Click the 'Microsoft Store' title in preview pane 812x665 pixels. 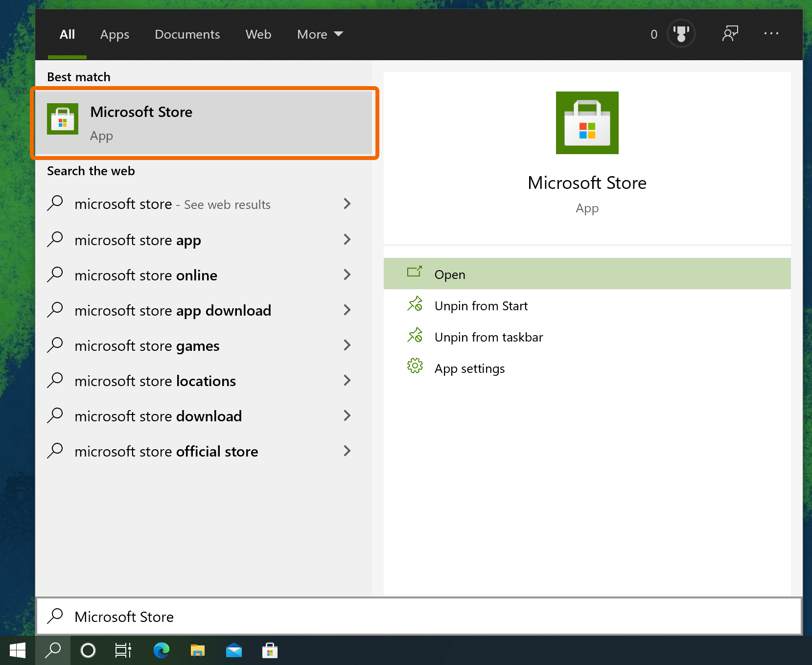click(x=587, y=183)
